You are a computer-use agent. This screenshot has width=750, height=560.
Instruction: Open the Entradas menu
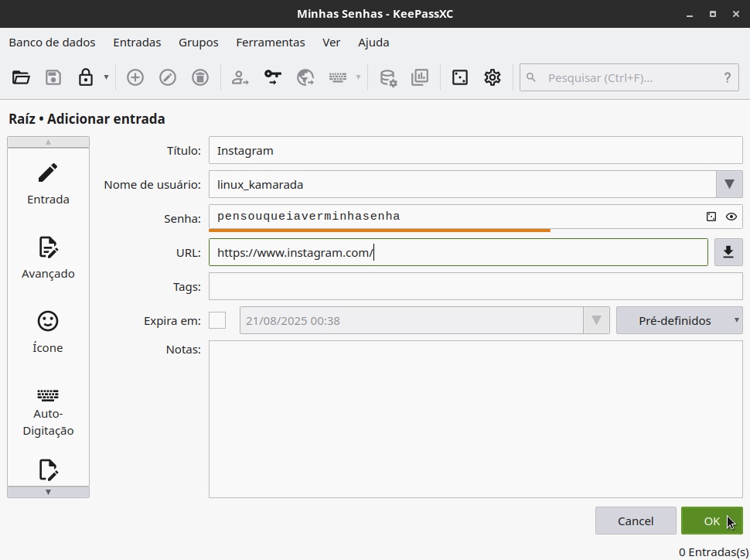tap(137, 43)
